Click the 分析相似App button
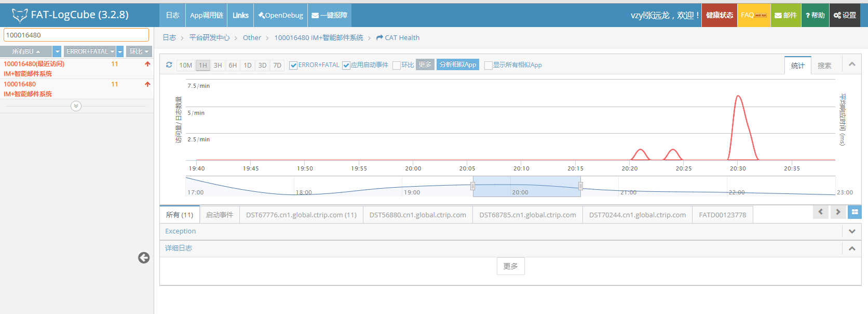 point(457,64)
